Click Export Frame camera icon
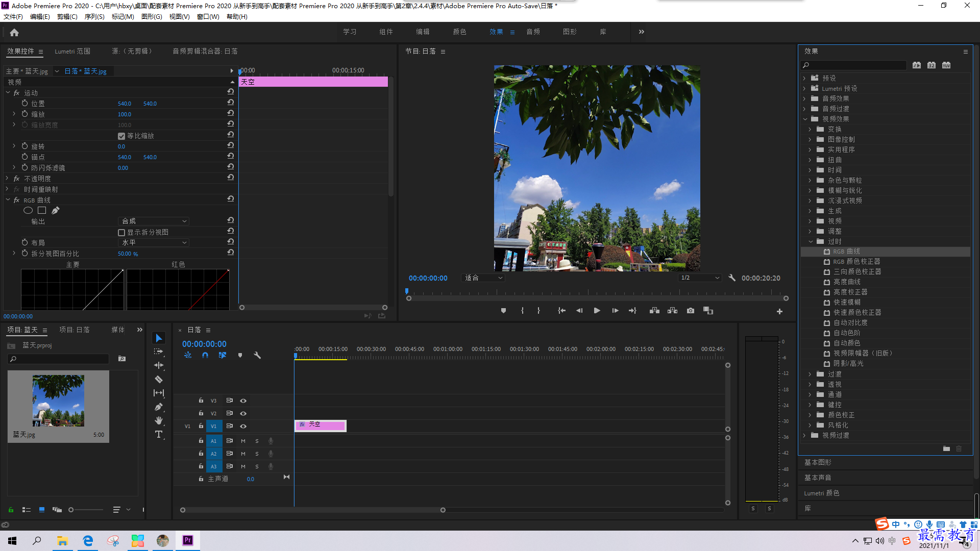Viewport: 980px width, 551px height. coord(691,311)
